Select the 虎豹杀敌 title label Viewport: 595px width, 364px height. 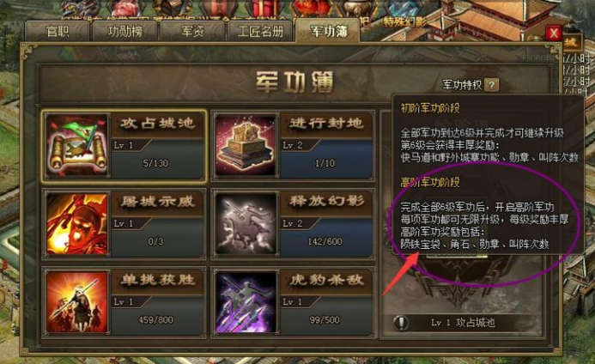point(327,280)
